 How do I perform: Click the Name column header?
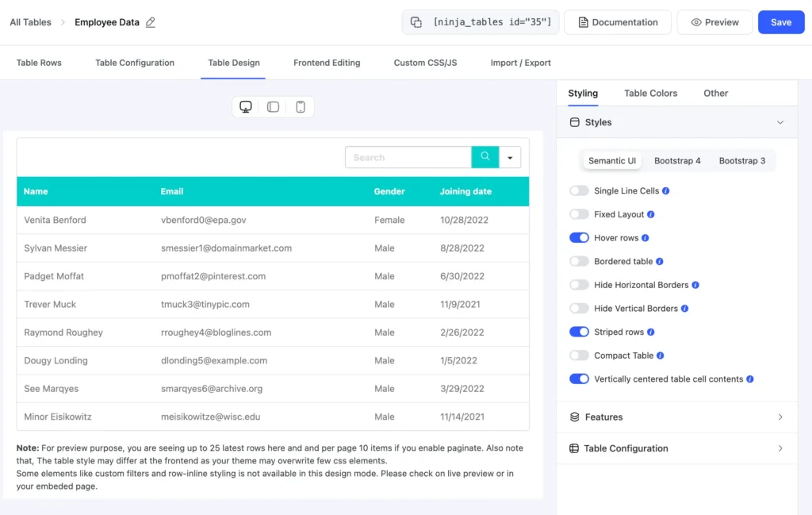[36, 191]
